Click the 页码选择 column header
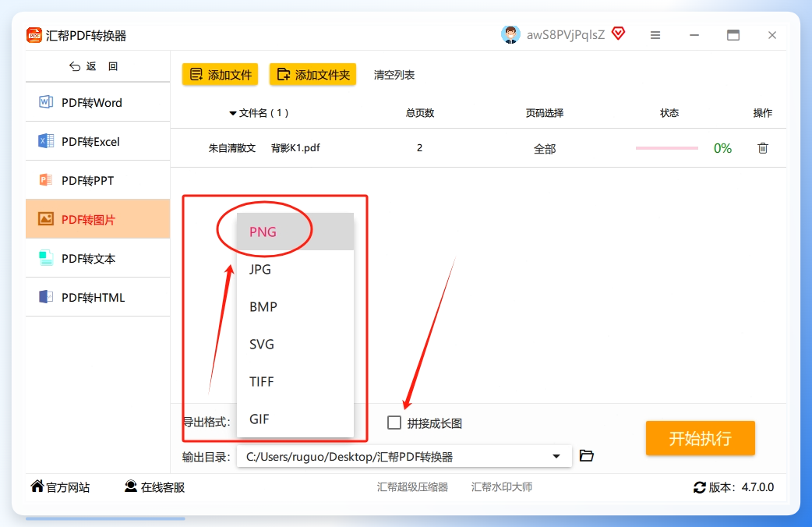This screenshot has height=527, width=812. pos(545,113)
